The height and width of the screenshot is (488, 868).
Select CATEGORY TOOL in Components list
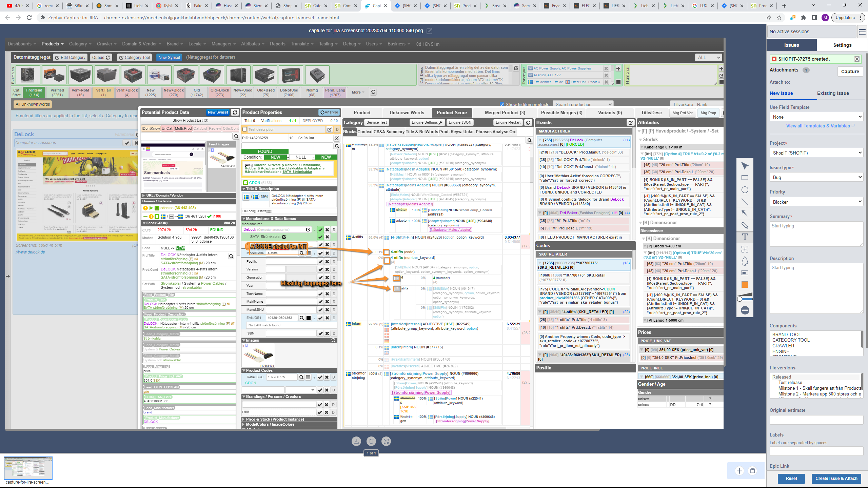(791, 340)
